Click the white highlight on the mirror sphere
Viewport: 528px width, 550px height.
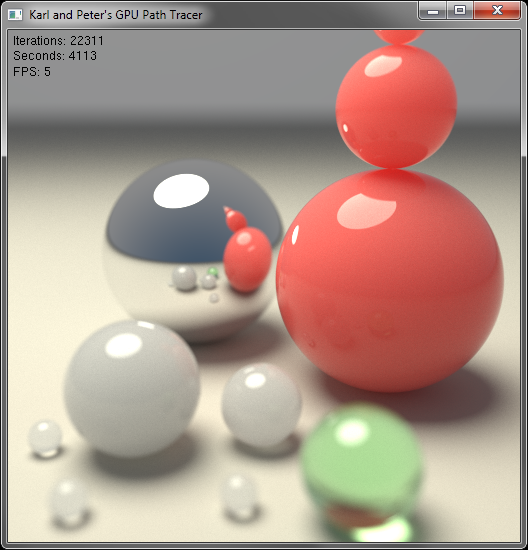tap(181, 191)
